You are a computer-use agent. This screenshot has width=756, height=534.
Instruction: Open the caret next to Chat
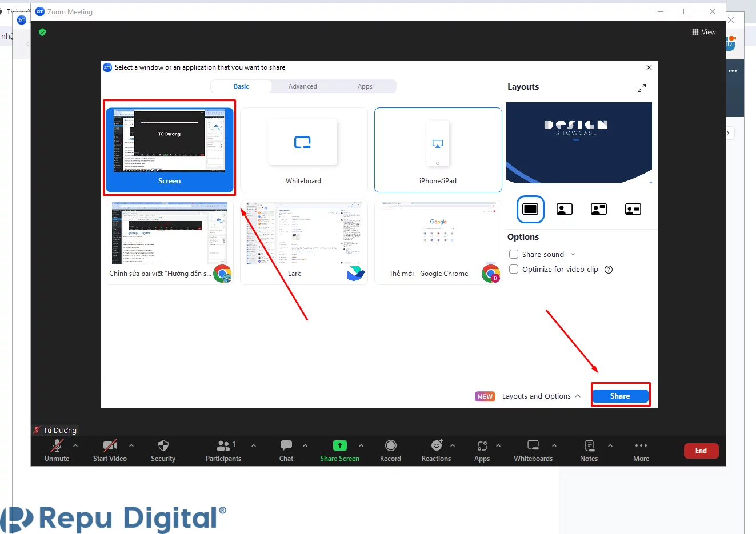tap(305, 445)
